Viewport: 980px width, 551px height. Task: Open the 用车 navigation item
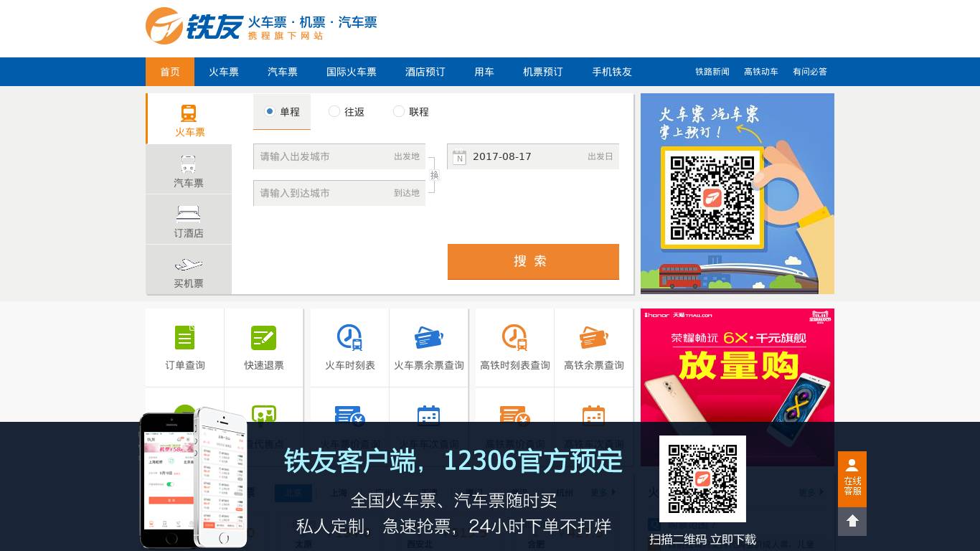484,72
